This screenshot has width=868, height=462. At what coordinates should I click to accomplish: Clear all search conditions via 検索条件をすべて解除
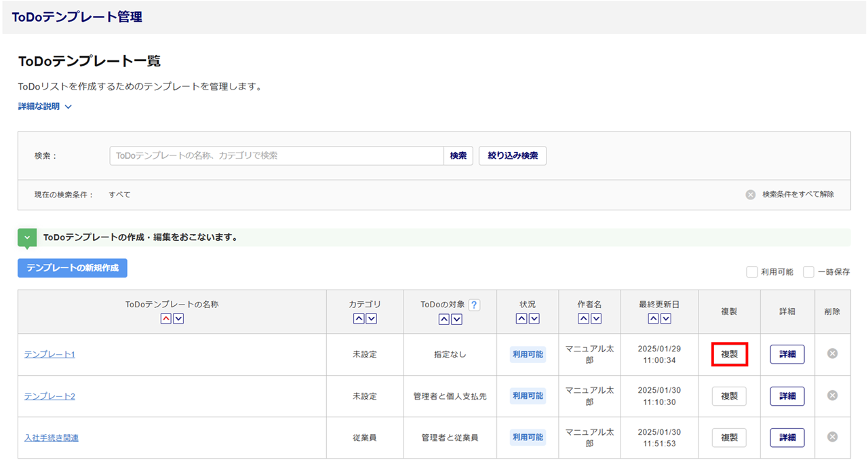(790, 195)
